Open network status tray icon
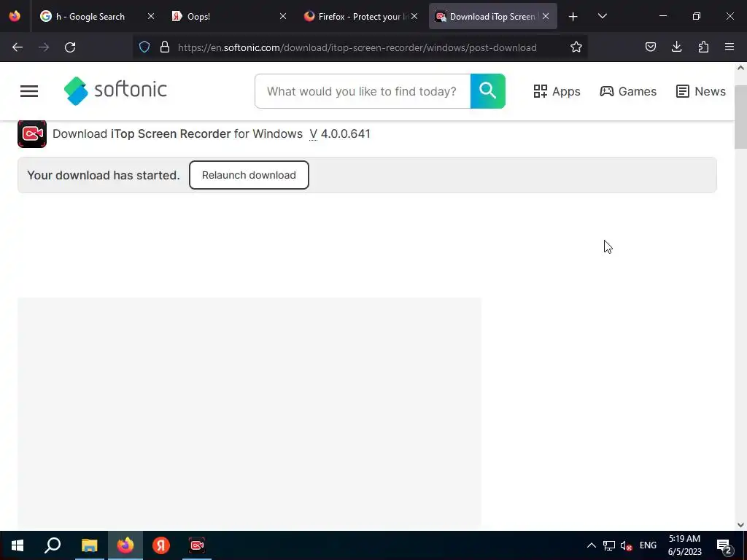 (x=609, y=545)
